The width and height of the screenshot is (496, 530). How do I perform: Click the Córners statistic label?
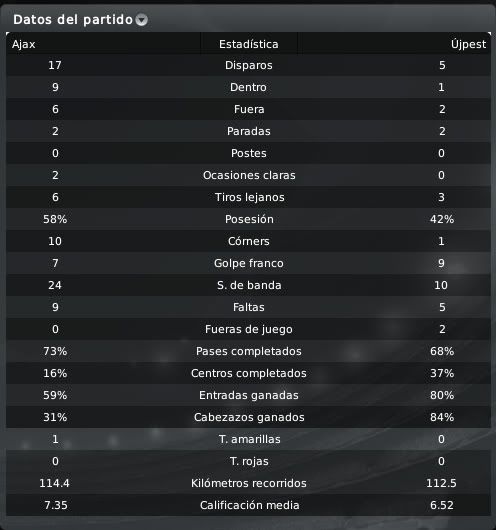(x=249, y=241)
